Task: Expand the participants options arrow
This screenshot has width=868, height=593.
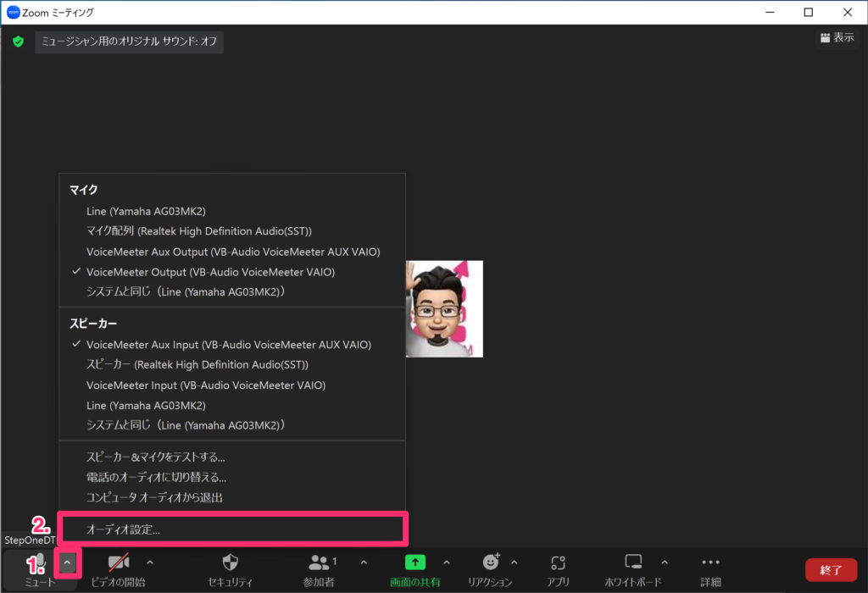Action: point(364,563)
